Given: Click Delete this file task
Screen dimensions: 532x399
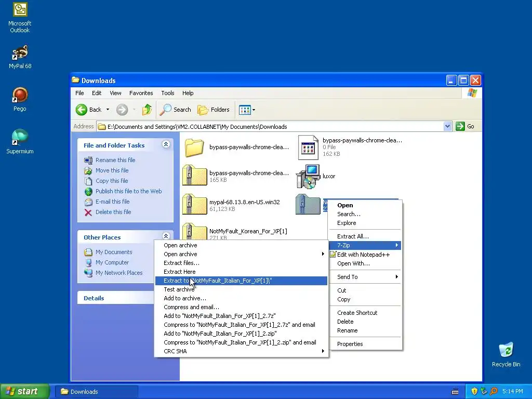Looking at the screenshot, I should coord(113,212).
